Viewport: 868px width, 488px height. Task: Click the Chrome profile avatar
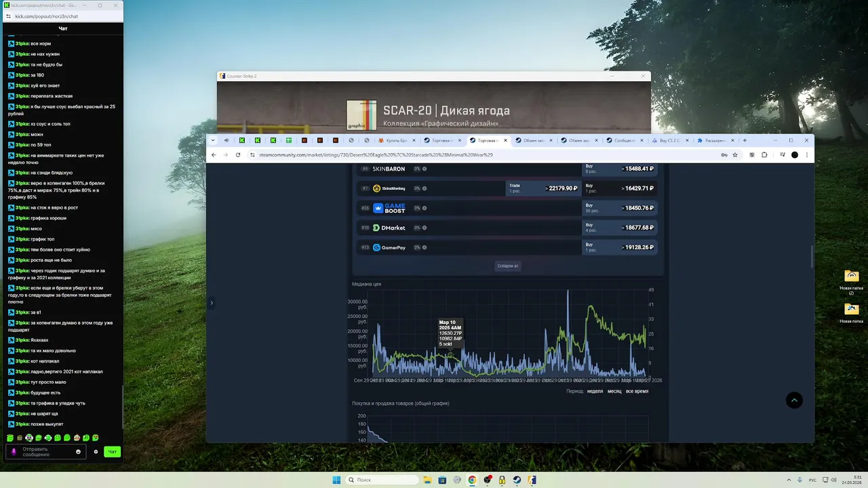tap(795, 155)
